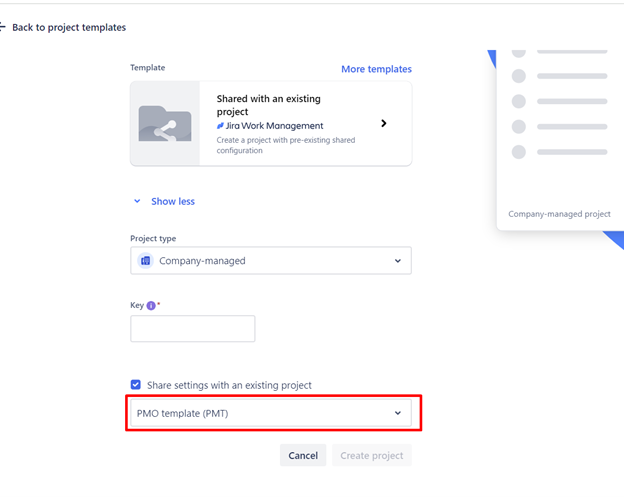Click the Company-managed building icon

click(146, 261)
